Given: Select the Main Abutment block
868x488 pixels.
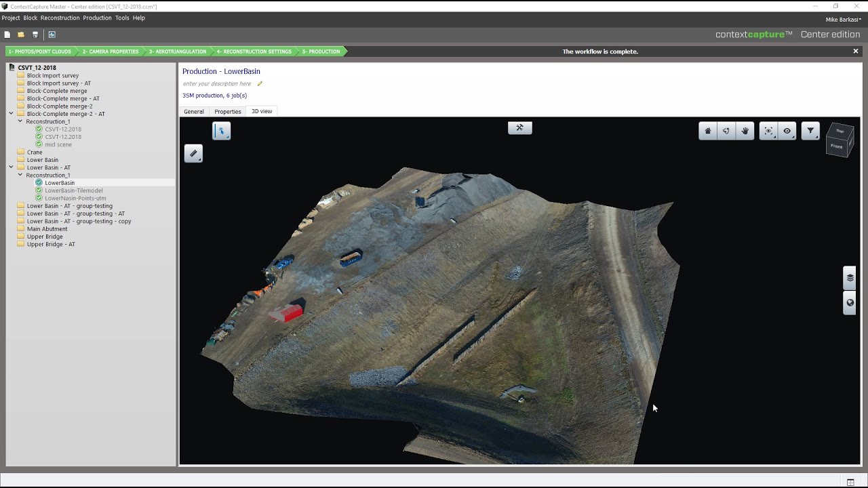Looking at the screenshot, I should (x=47, y=229).
